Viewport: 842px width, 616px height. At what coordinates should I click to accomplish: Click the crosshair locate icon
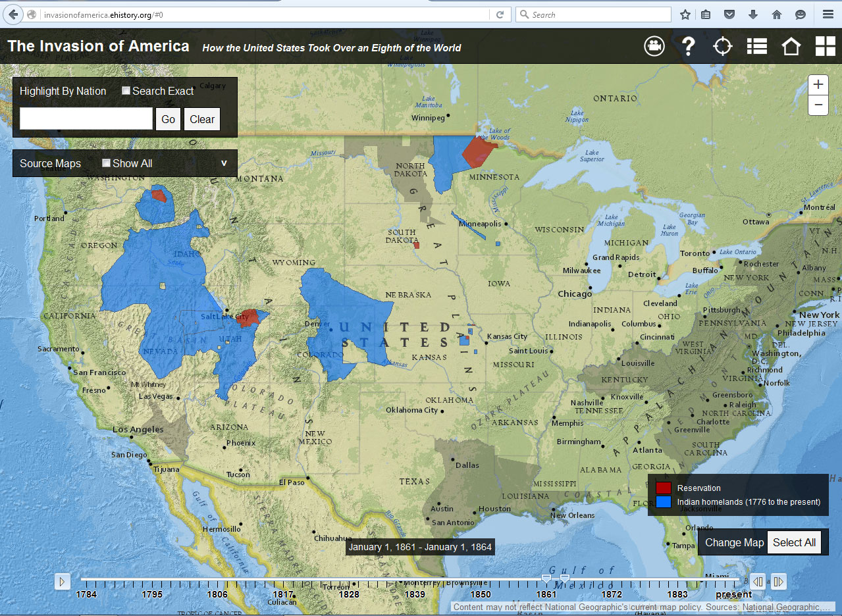point(723,46)
